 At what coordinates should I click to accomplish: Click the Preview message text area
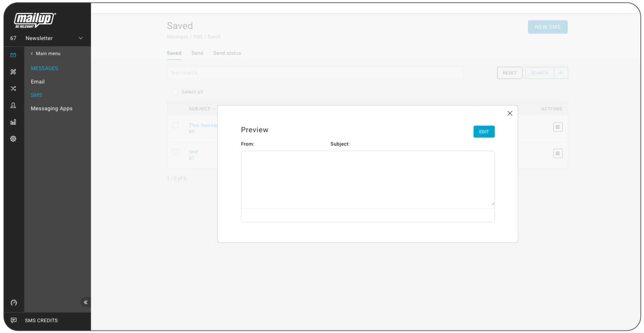368,180
